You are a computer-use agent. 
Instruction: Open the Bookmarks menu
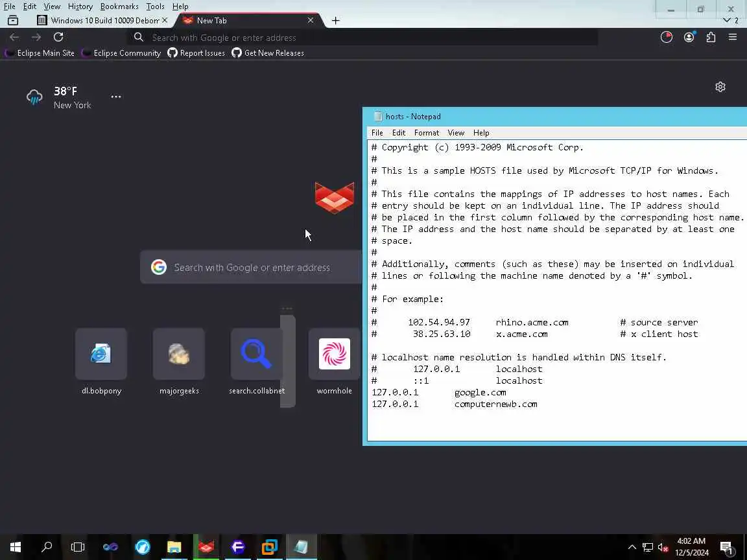[x=119, y=6]
